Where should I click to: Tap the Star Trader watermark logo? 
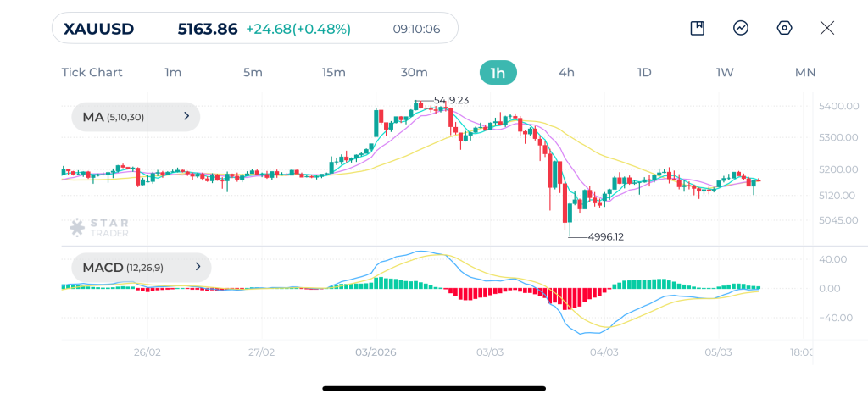[x=98, y=227]
